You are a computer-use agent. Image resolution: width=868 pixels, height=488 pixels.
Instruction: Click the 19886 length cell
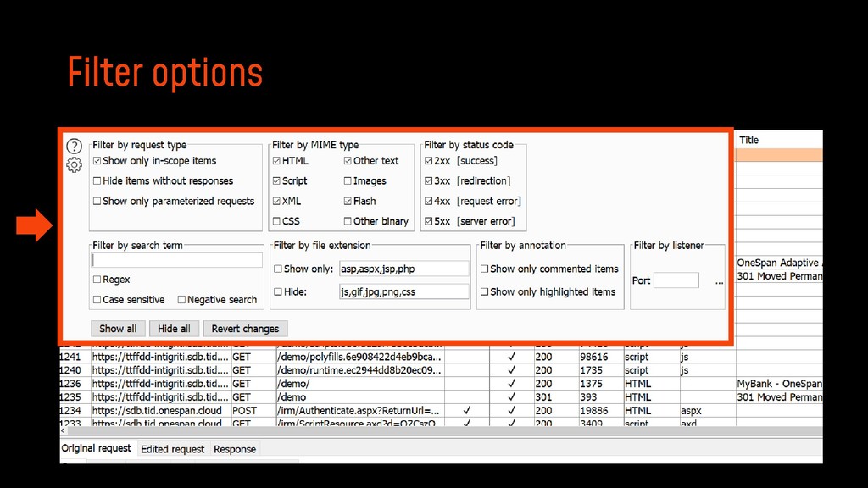[x=600, y=411]
